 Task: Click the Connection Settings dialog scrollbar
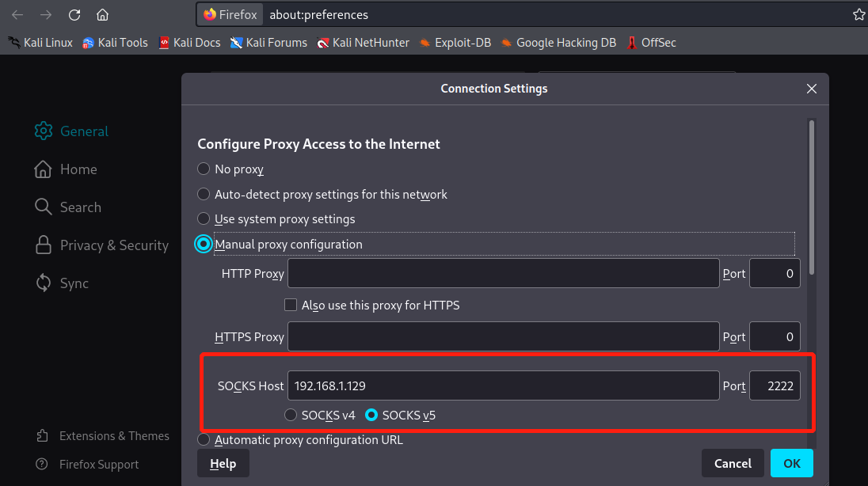tap(812, 198)
